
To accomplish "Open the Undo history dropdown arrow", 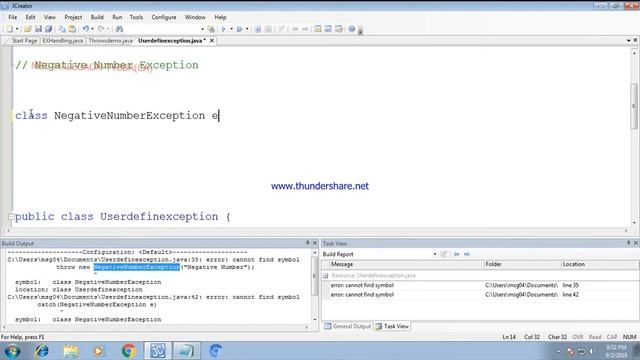I will point(92,29).
